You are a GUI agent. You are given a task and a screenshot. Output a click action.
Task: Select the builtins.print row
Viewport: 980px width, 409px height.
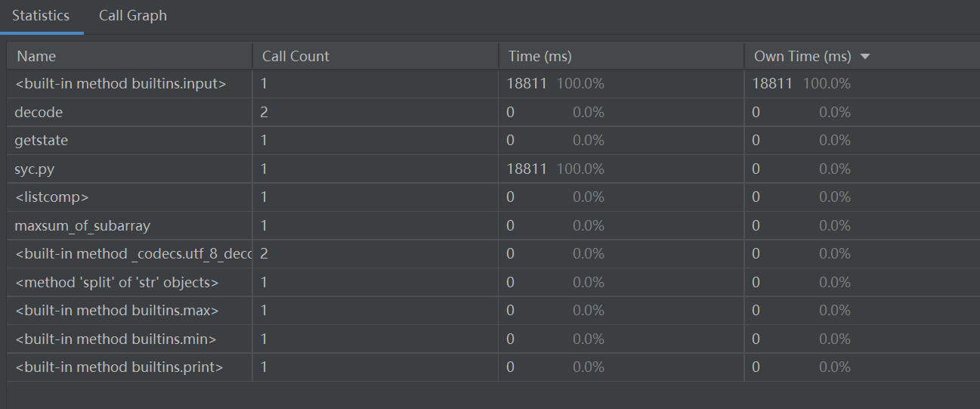[119, 367]
